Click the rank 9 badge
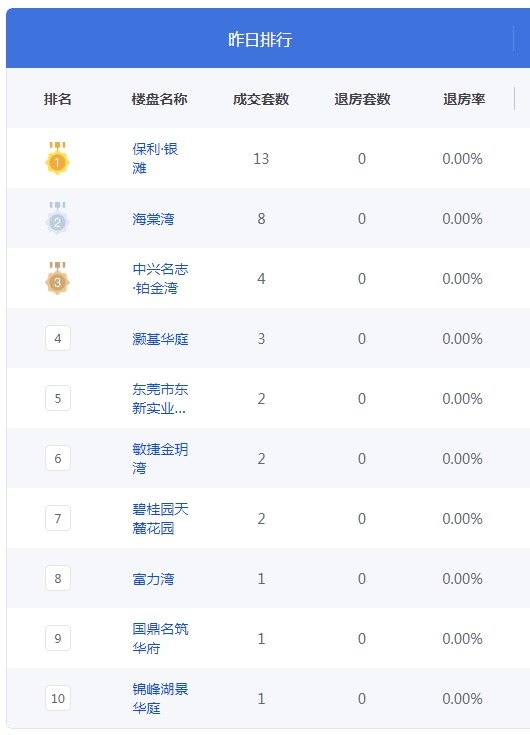This screenshot has height=735, width=530. [58, 638]
